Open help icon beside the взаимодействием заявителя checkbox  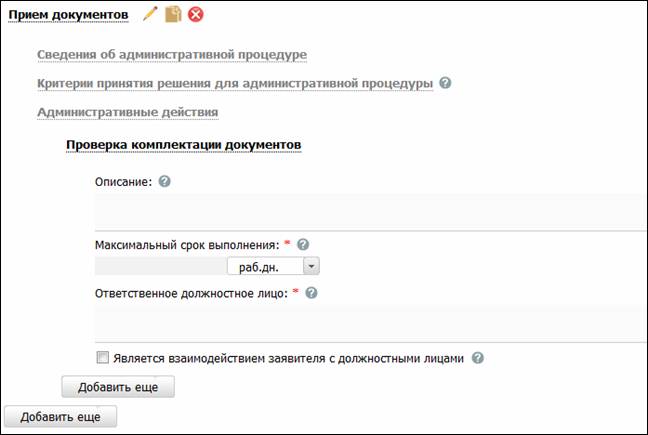(478, 358)
